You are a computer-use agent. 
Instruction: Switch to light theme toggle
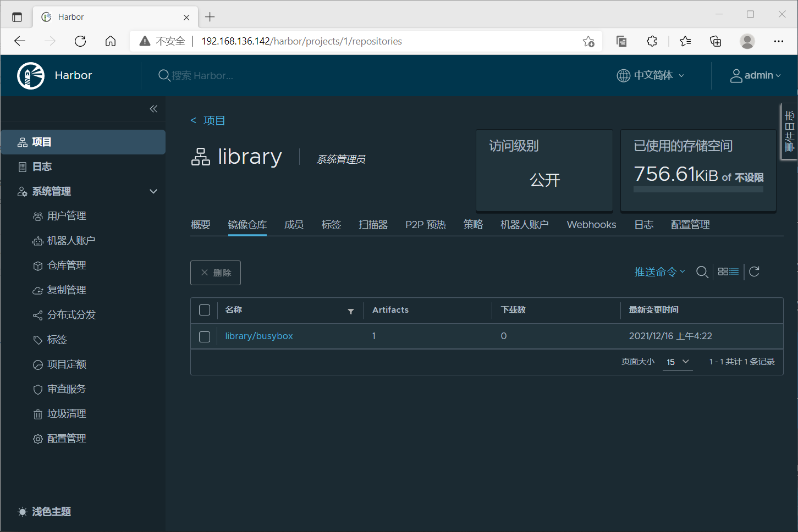pyautogui.click(x=45, y=512)
